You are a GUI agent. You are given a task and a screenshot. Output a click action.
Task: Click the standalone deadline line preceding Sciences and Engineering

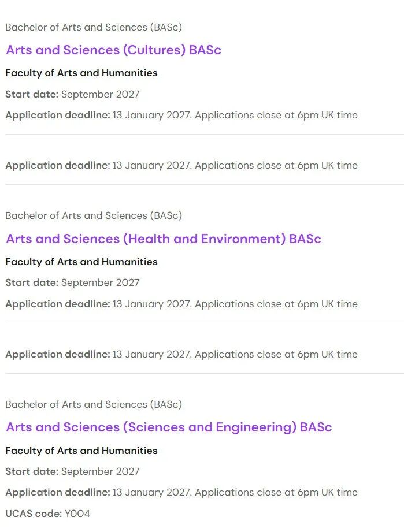click(x=181, y=354)
